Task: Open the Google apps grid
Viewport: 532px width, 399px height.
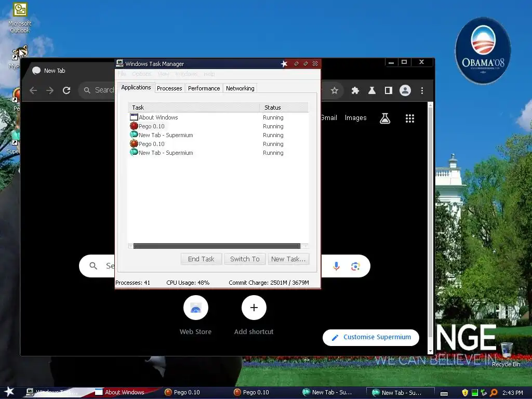Action: (410, 118)
